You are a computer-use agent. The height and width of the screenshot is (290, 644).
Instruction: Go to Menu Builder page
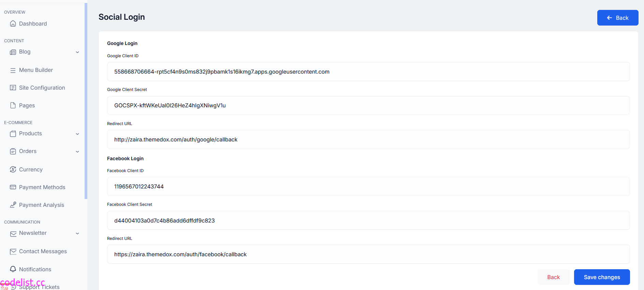coord(36,70)
